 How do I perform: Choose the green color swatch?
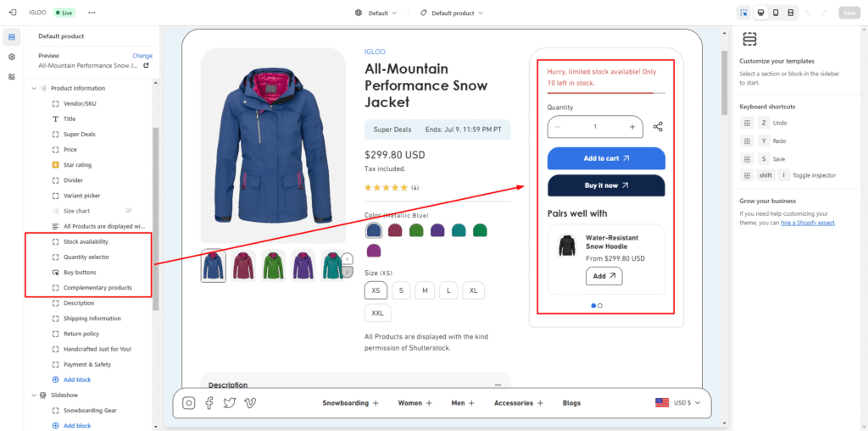coord(416,230)
